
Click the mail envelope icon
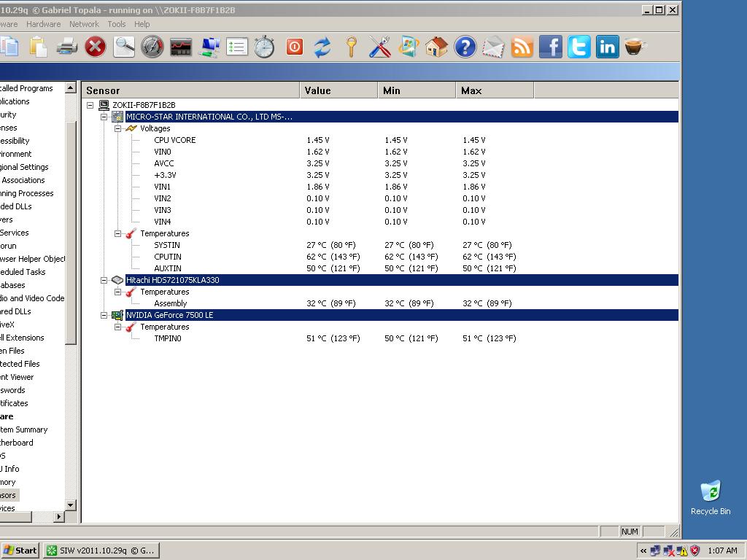(494, 47)
